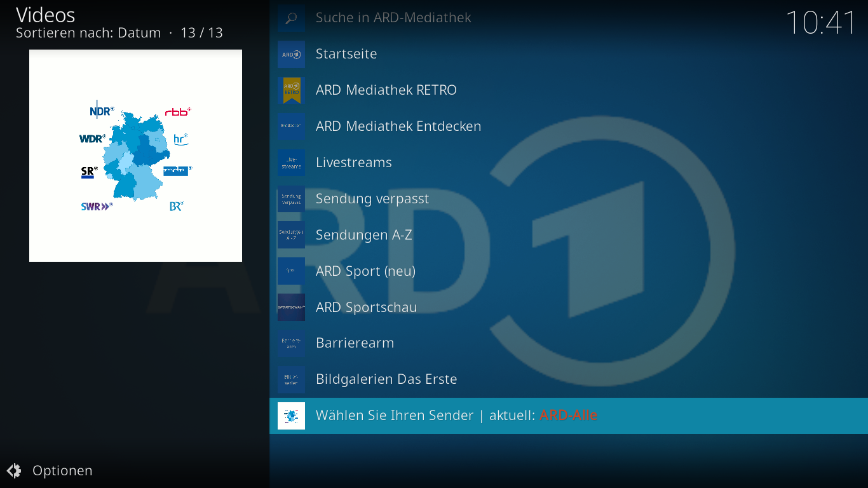868x488 pixels.
Task: Open the Startseite entry
Action: coord(569,54)
